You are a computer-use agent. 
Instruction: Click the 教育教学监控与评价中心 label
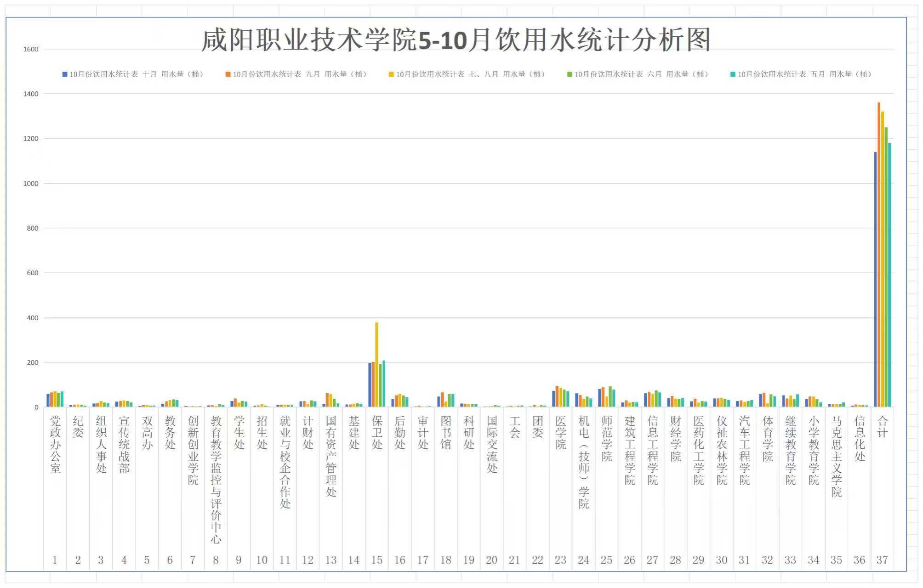point(216,479)
